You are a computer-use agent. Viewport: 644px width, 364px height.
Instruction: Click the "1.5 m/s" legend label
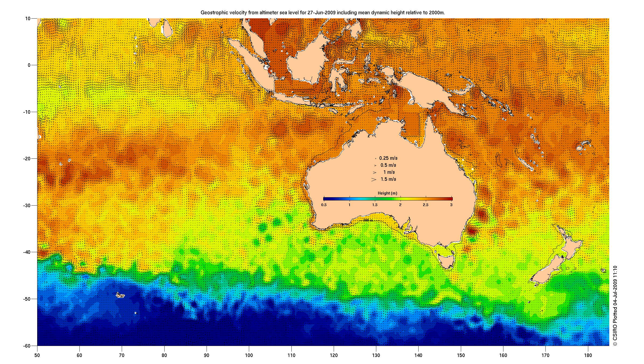pyautogui.click(x=388, y=179)
